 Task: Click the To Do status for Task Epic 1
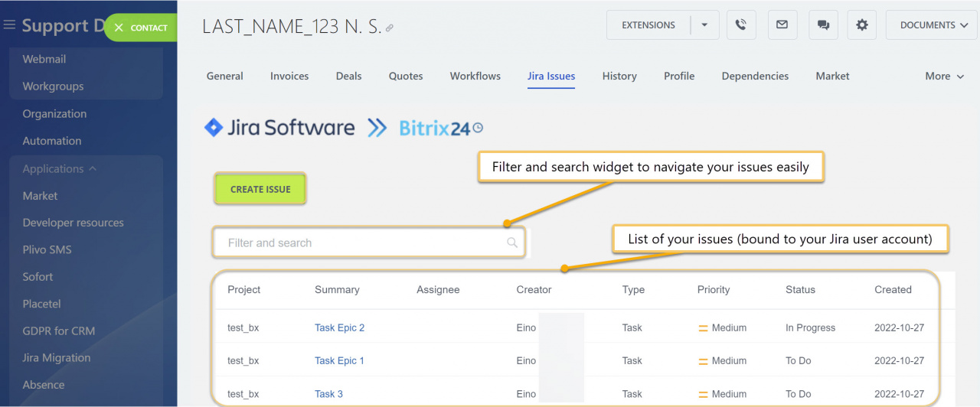click(798, 360)
